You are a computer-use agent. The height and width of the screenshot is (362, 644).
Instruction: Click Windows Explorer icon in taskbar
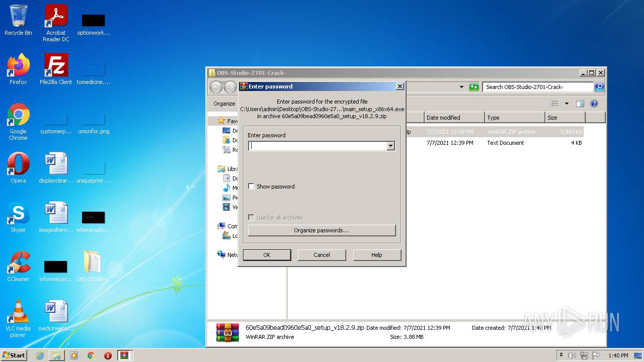point(57,355)
